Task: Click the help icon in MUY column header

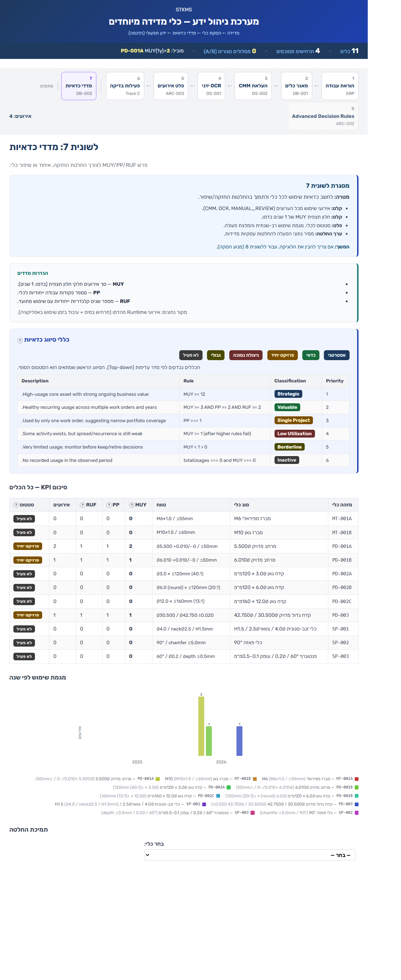Action: tap(132, 505)
